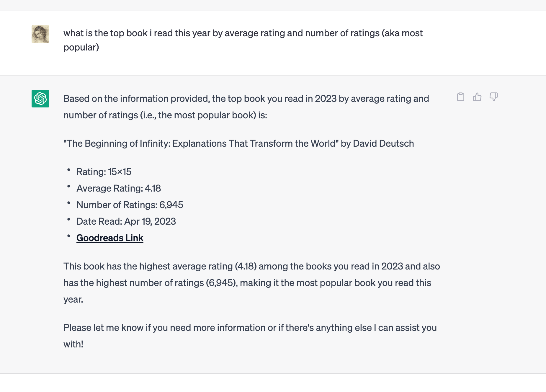The image size is (546, 392).
Task: Open the Goodreads Link
Action: pyautogui.click(x=110, y=238)
